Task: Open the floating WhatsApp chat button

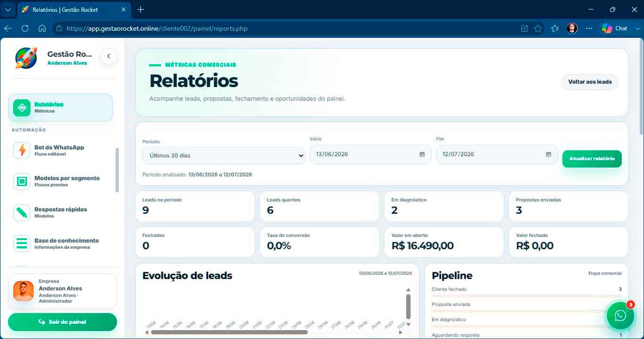Action: [x=620, y=315]
